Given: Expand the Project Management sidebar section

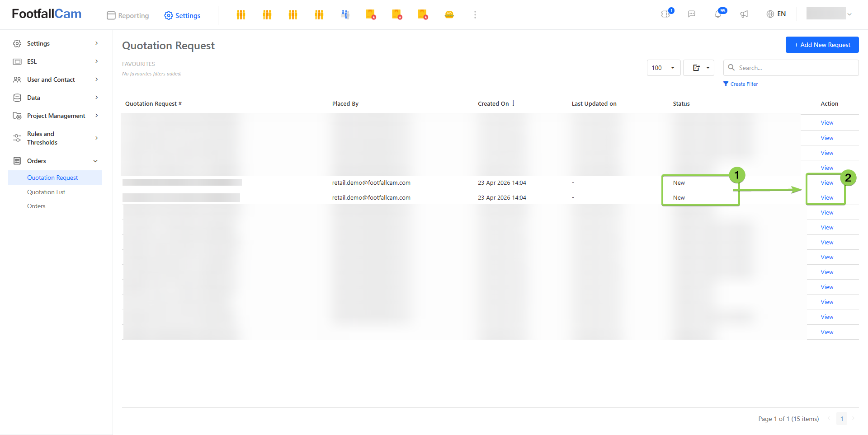Looking at the screenshot, I should 55,116.
